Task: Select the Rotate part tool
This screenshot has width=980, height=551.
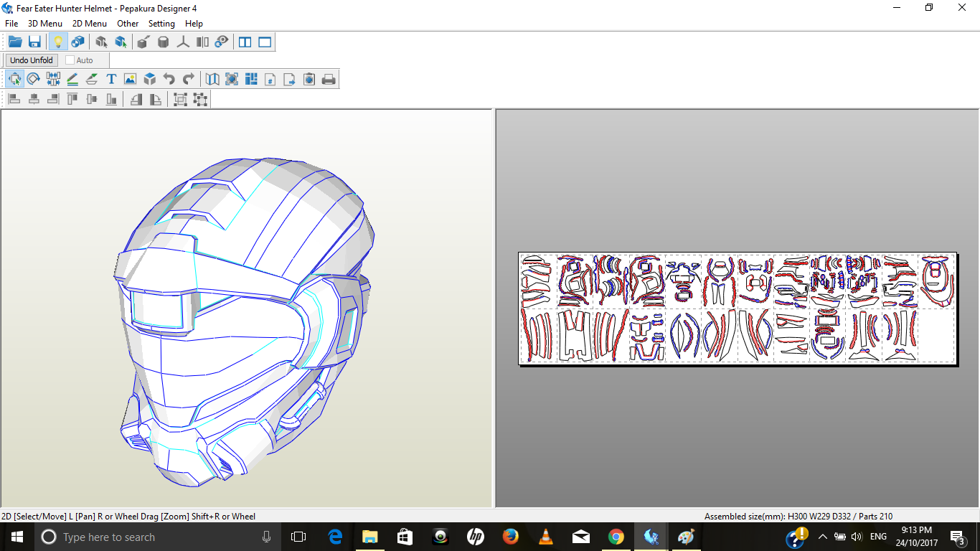Action: (x=34, y=79)
